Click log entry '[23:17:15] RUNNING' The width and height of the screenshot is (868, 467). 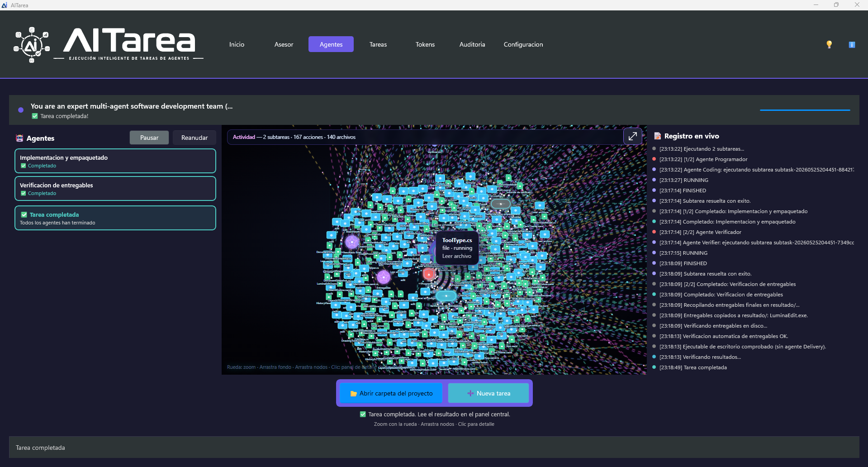click(683, 253)
